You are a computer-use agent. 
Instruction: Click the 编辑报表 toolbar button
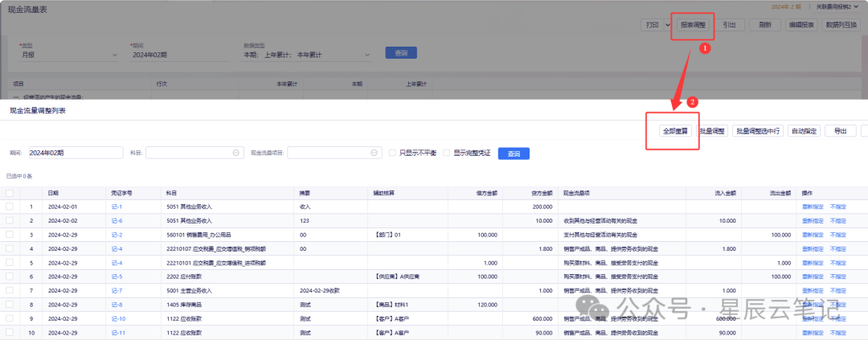[x=800, y=25]
